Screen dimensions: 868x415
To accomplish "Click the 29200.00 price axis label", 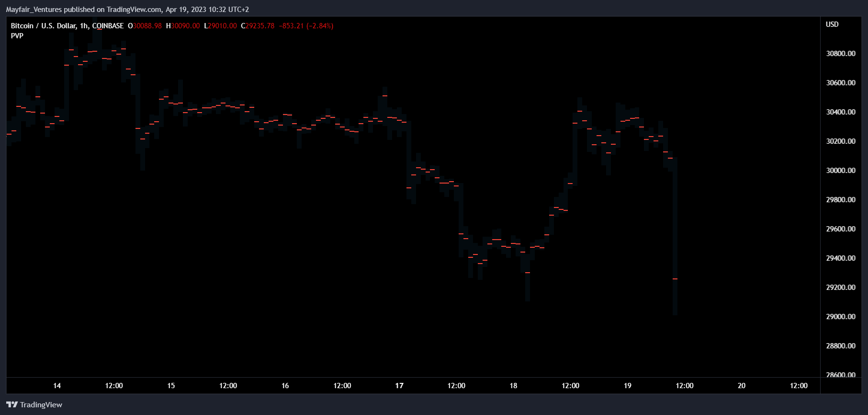I will click(x=841, y=288).
